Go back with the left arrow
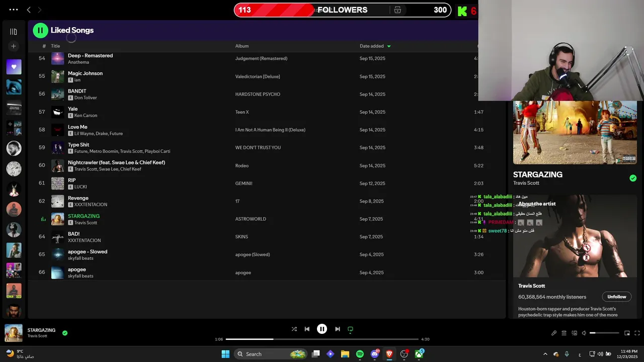Screen dimensions: 644x362 29,10
